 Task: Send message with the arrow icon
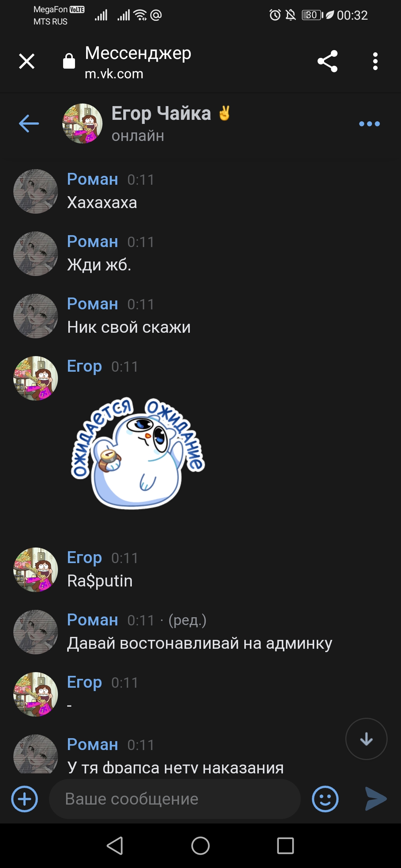pyautogui.click(x=376, y=799)
